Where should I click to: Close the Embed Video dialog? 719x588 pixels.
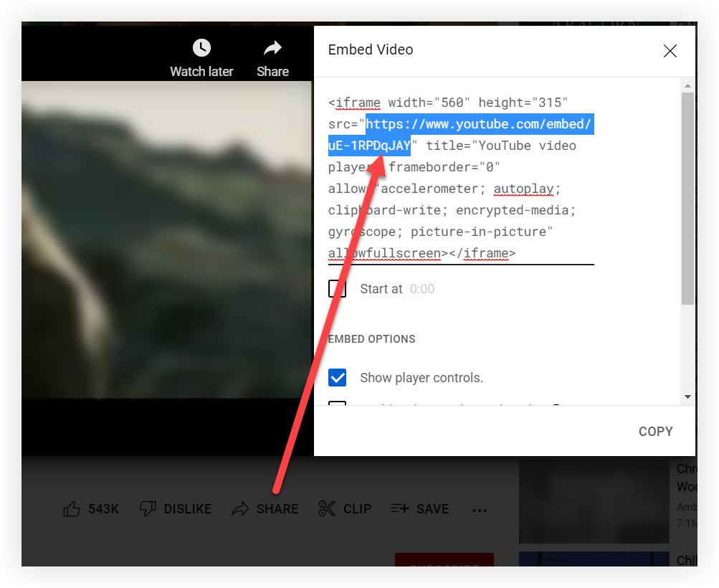pyautogui.click(x=670, y=51)
